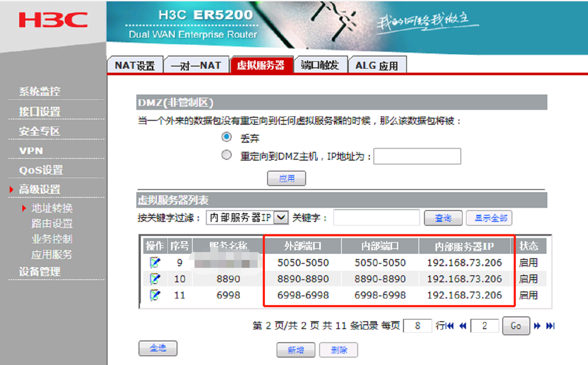Open 路由设置 submenu item

click(x=52, y=224)
